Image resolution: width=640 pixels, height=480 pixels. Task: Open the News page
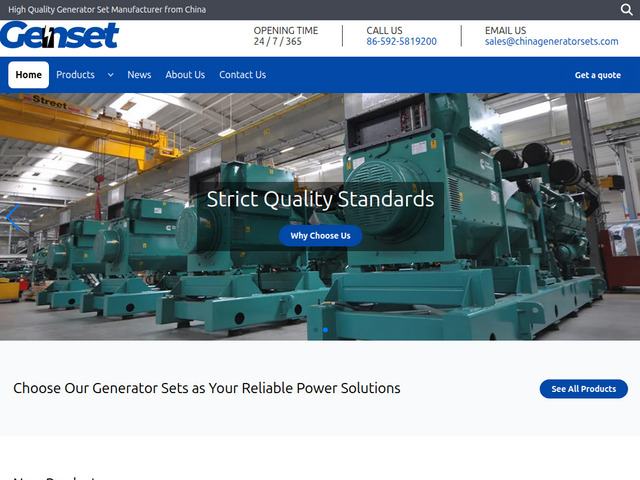click(x=139, y=75)
